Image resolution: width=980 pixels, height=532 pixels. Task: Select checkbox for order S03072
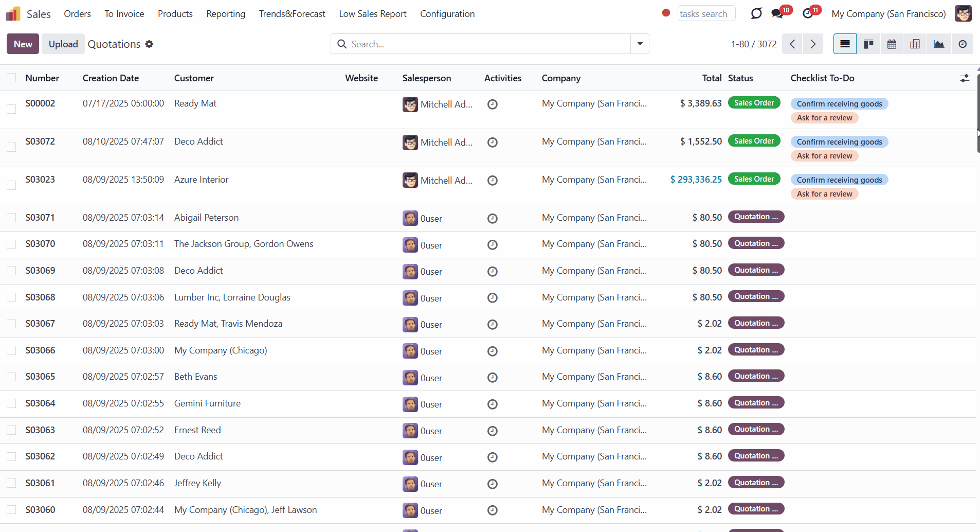click(x=11, y=147)
